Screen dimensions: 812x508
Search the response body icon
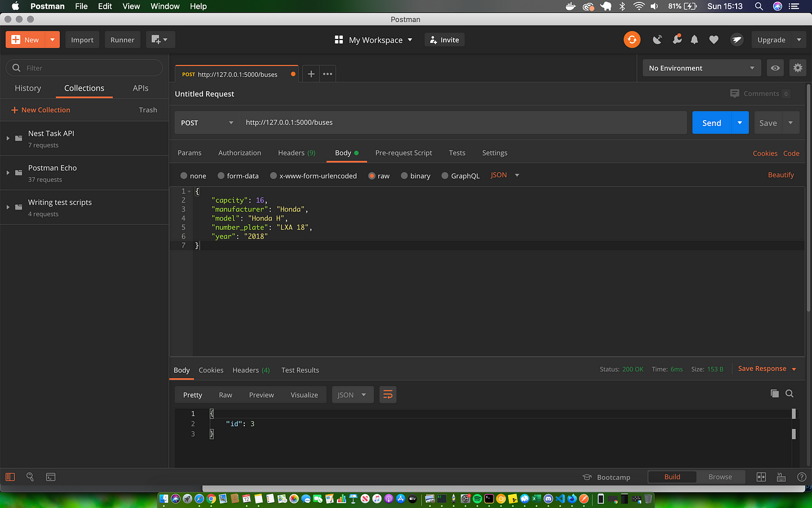789,394
